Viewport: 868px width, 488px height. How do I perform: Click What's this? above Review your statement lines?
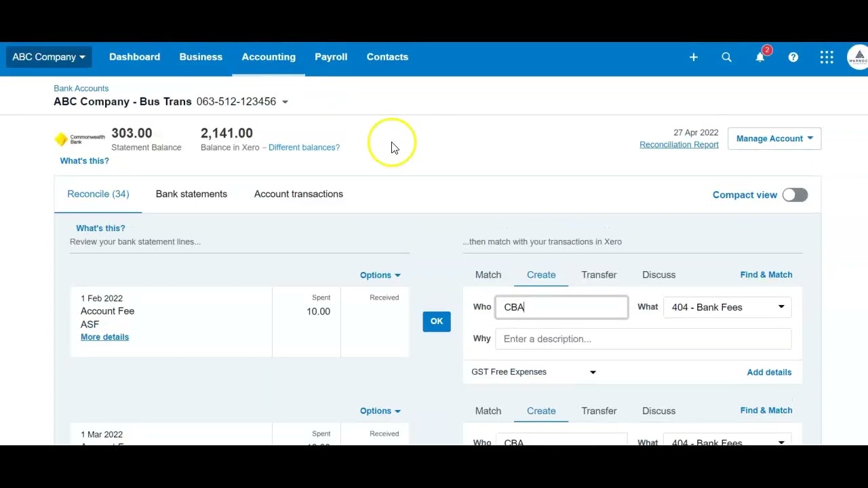tap(100, 228)
